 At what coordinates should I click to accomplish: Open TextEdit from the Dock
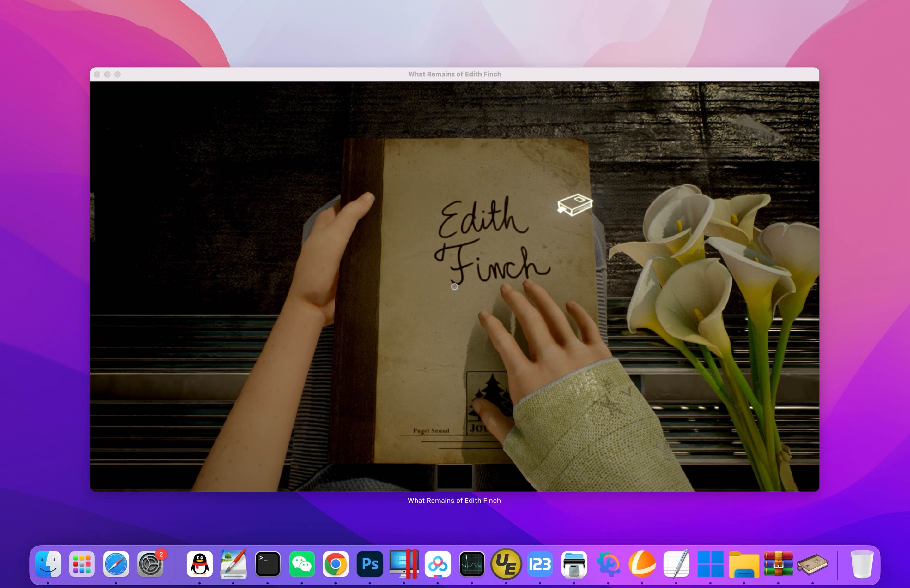[x=676, y=564]
